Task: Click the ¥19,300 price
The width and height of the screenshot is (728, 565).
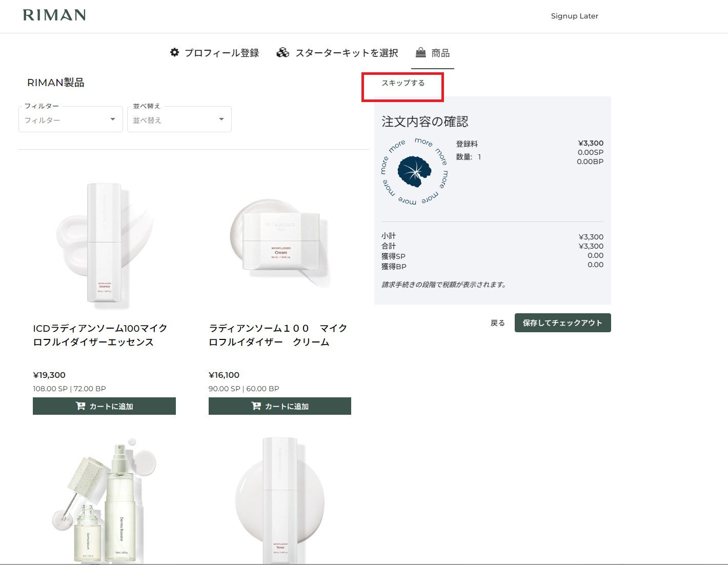Action: [x=49, y=375]
